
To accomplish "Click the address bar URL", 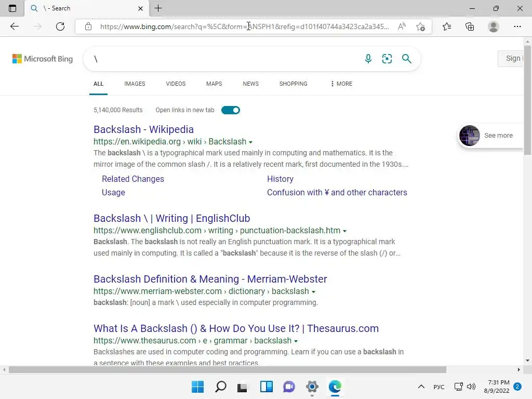I will 244,26.
